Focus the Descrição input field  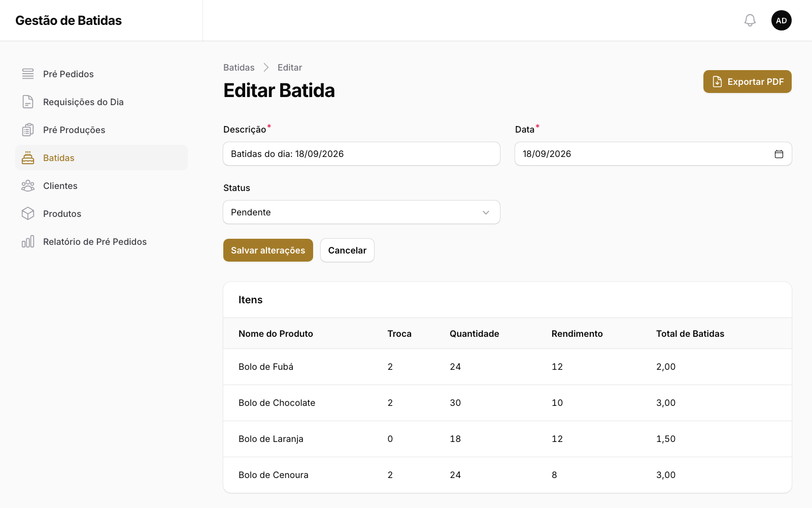[361, 154]
